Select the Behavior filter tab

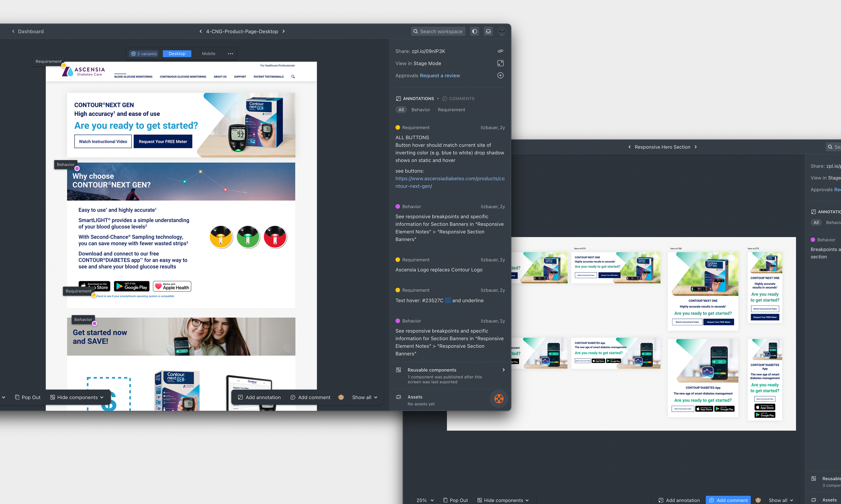click(x=420, y=110)
